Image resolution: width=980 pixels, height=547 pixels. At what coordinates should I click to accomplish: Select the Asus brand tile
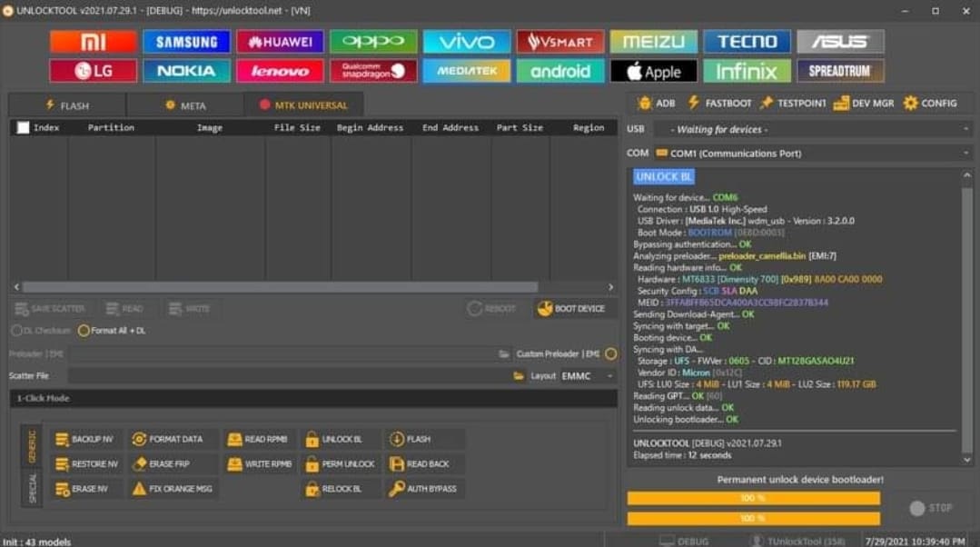(x=841, y=42)
